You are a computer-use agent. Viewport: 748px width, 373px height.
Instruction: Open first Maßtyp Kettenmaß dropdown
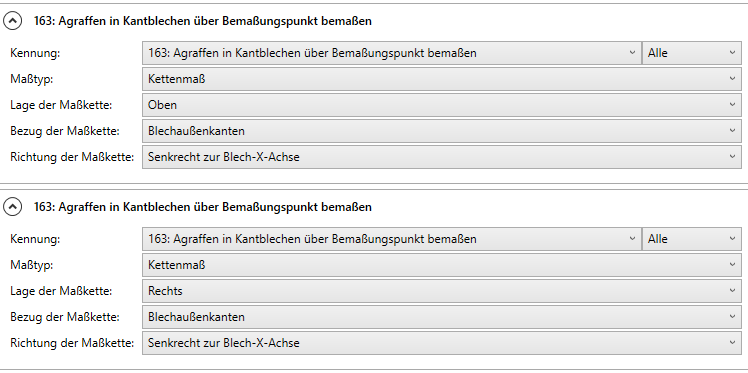click(x=442, y=79)
